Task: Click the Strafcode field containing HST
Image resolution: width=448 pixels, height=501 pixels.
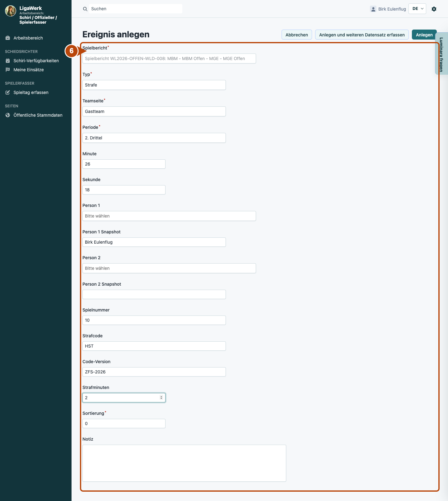Action: pyautogui.click(x=154, y=346)
